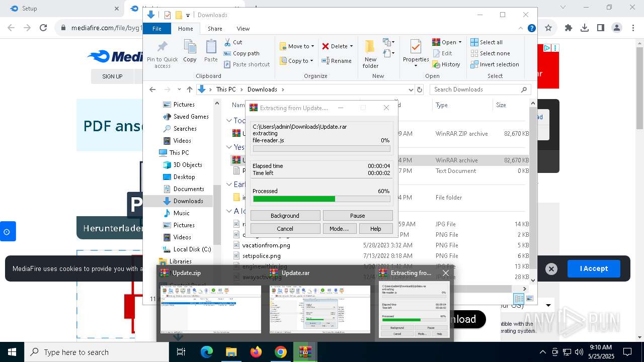Close the Extracting from preview thumbnail

(x=445, y=273)
